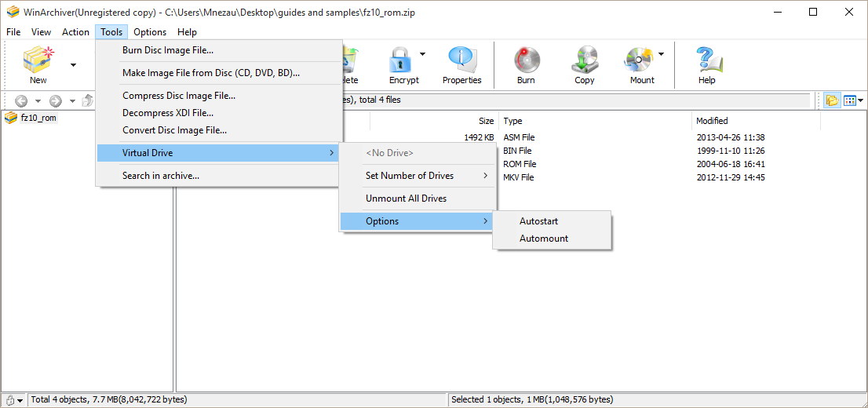This screenshot has height=408, width=868.
Task: Click the Back navigation arrow icon
Action: 21,100
